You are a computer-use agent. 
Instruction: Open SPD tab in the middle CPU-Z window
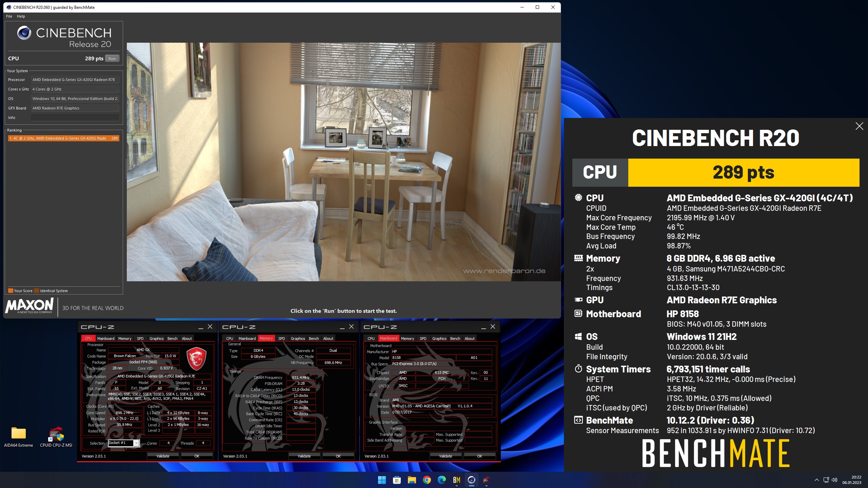282,339
